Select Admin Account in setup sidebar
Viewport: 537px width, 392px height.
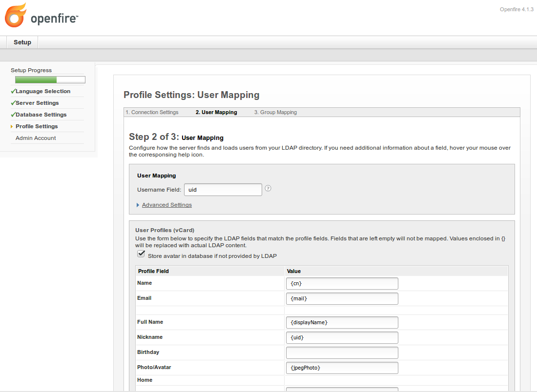pos(36,138)
